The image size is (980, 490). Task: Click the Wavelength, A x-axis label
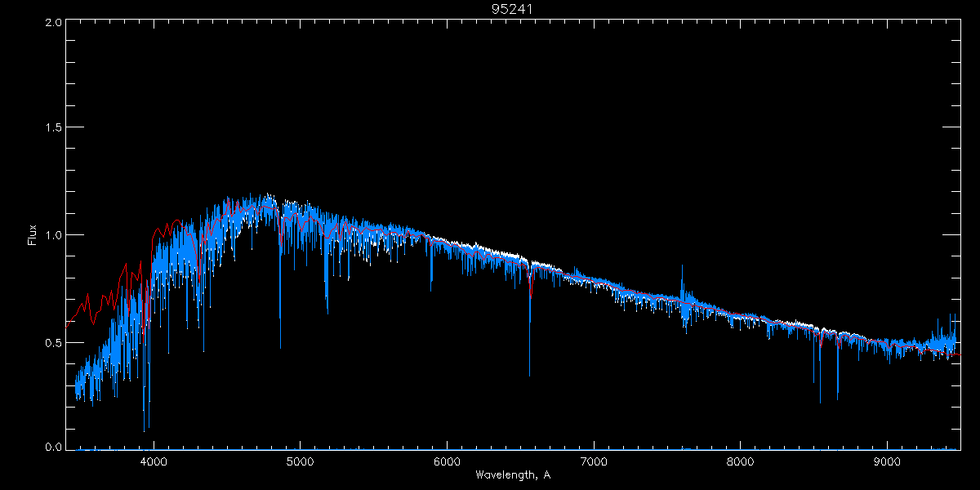click(x=512, y=474)
